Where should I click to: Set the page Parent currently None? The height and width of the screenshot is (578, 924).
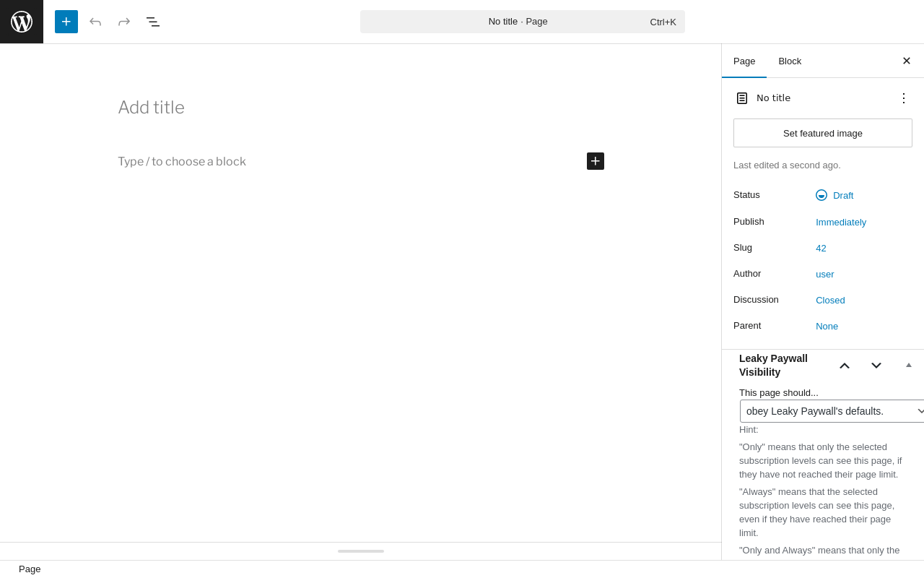[827, 326]
